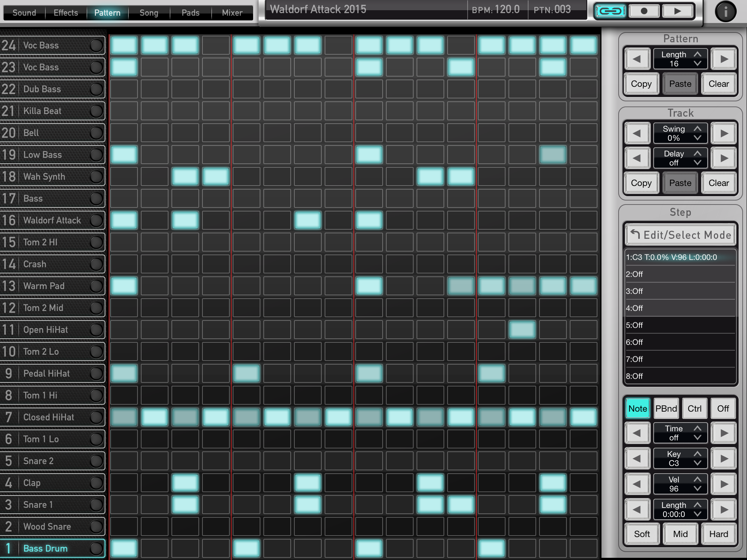Toggle the mute circle on Bass Drum track
This screenshot has height=560, width=747.
[96, 548]
